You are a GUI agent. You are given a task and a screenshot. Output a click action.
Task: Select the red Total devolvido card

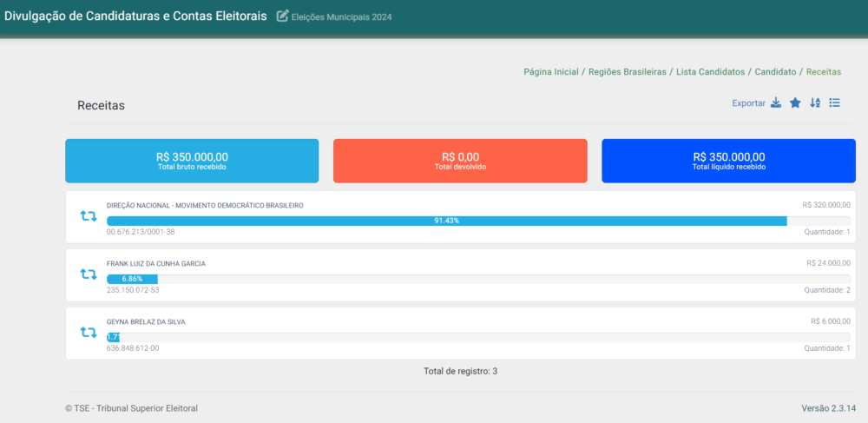click(460, 161)
